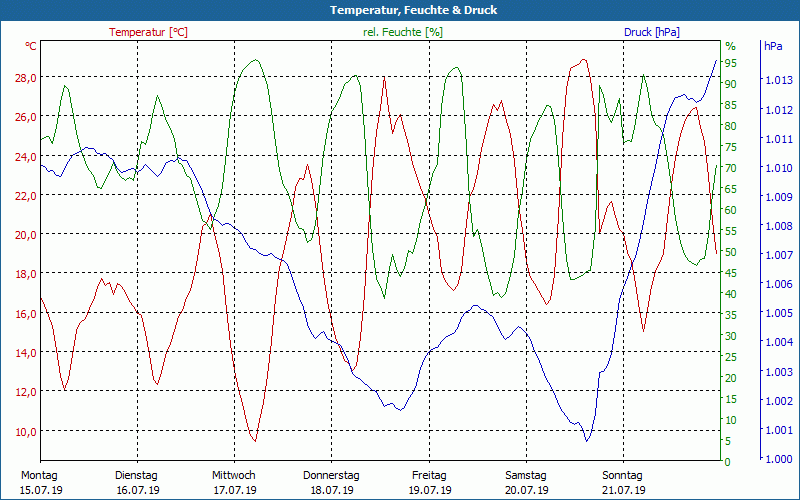Click the 50 tick on humidity axis

tap(731, 252)
